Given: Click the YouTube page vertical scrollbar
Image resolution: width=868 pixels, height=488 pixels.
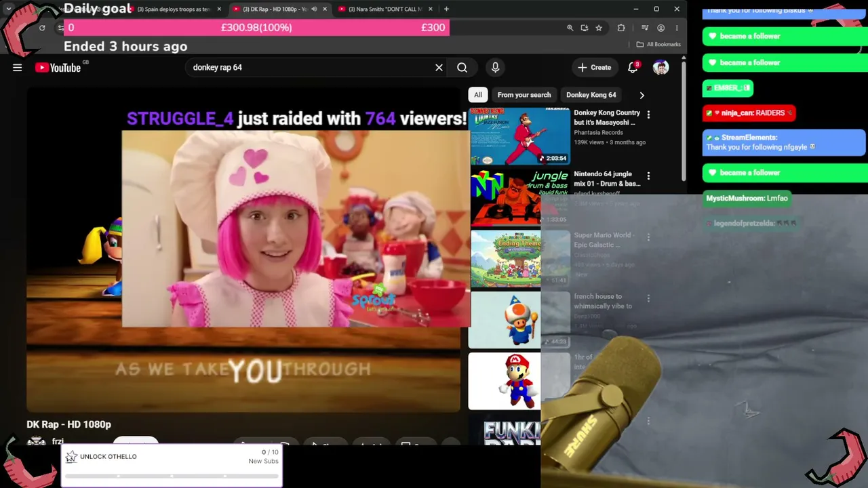Looking at the screenshot, I should (x=684, y=122).
